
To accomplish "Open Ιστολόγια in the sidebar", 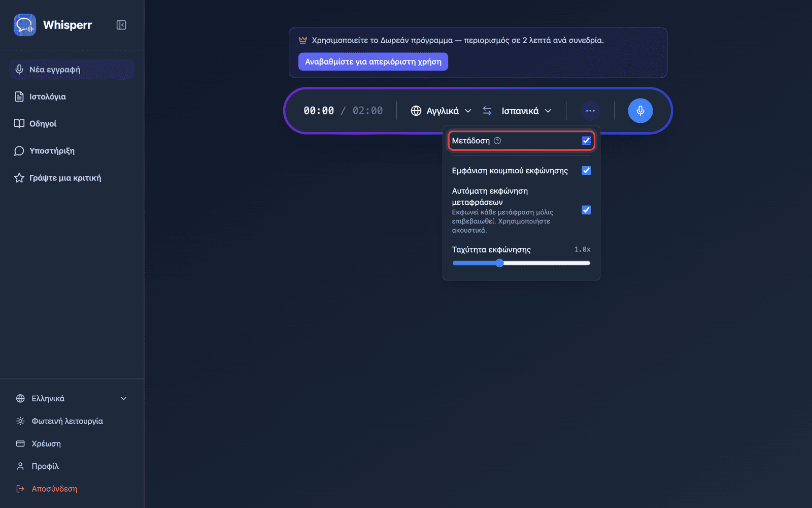I will (72, 97).
